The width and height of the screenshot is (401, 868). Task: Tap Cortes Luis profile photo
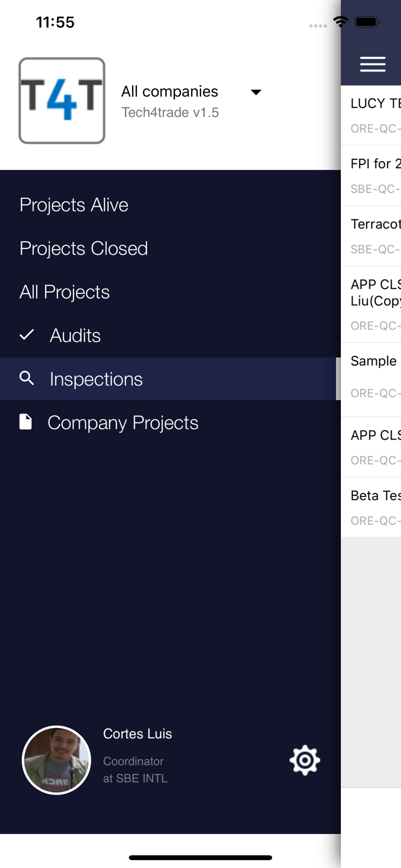(x=56, y=760)
